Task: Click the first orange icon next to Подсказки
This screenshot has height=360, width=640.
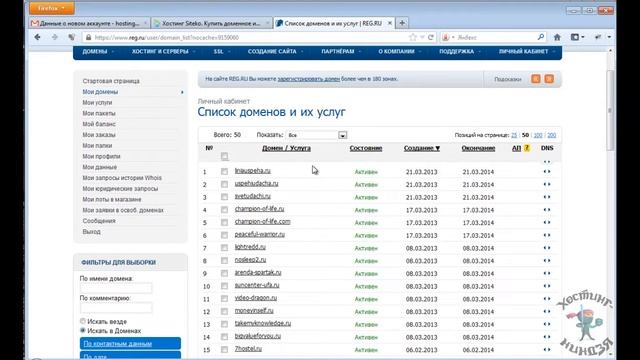Action: point(536,79)
